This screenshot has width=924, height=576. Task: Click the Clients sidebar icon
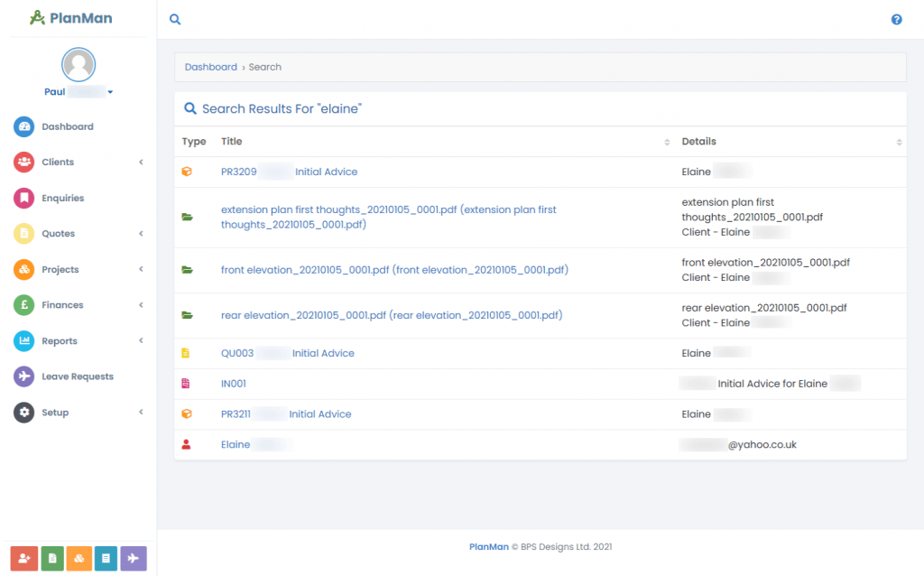24,163
